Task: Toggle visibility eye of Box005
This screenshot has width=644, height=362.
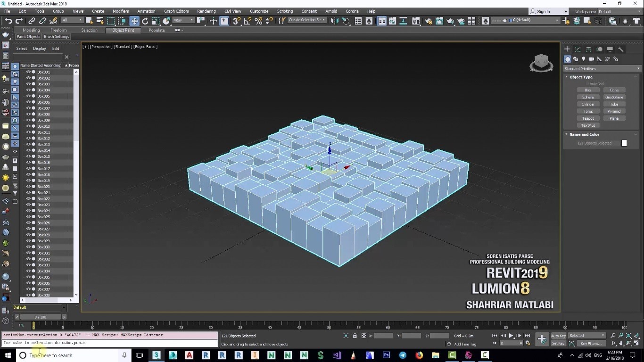Action: click(x=28, y=96)
